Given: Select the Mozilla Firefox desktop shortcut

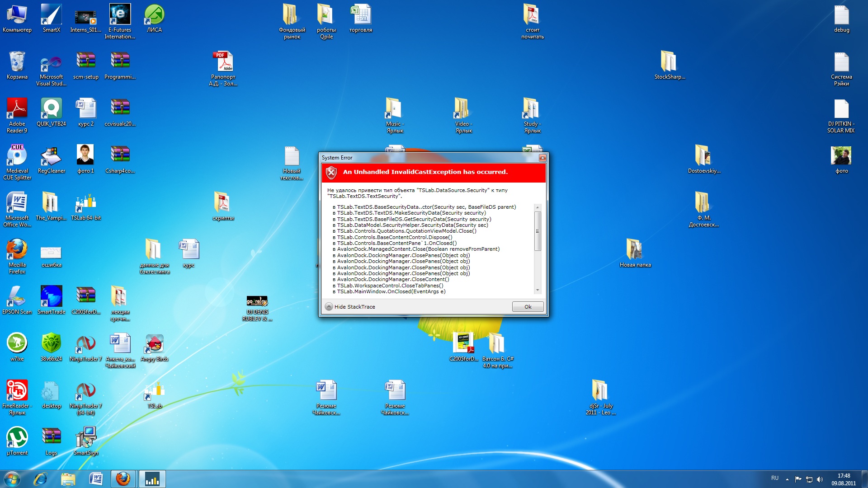Looking at the screenshot, I should click(17, 252).
